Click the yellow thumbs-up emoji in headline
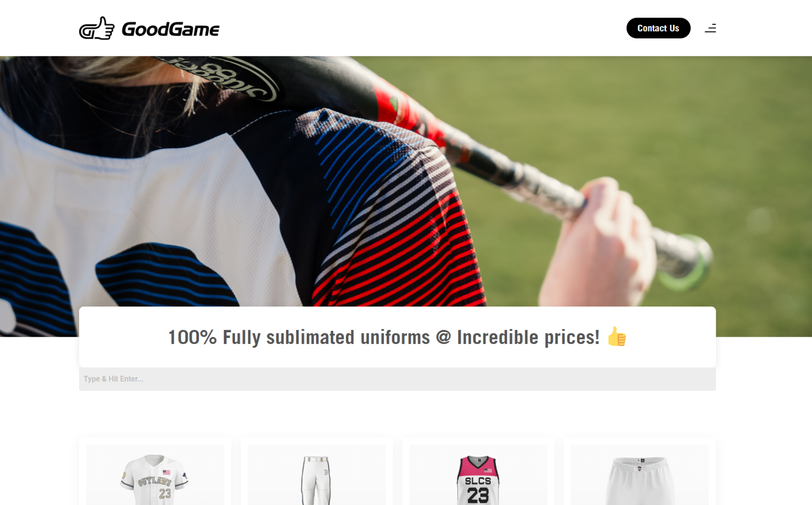 click(x=617, y=336)
